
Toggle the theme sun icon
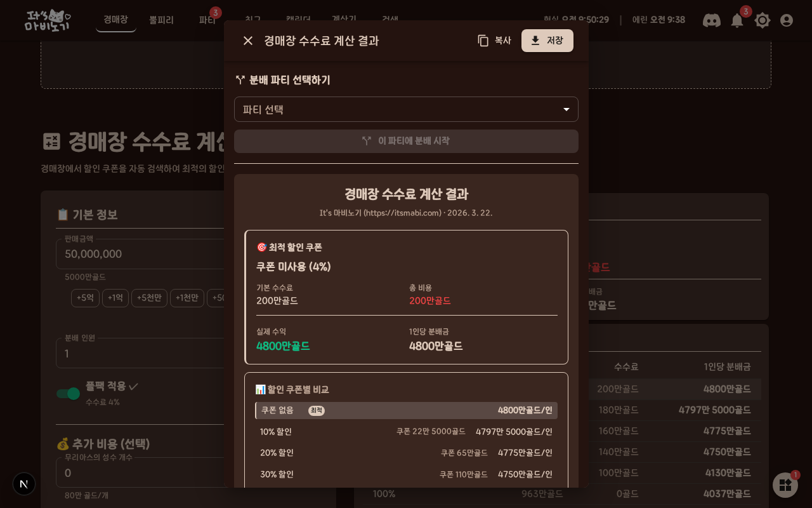(x=763, y=20)
